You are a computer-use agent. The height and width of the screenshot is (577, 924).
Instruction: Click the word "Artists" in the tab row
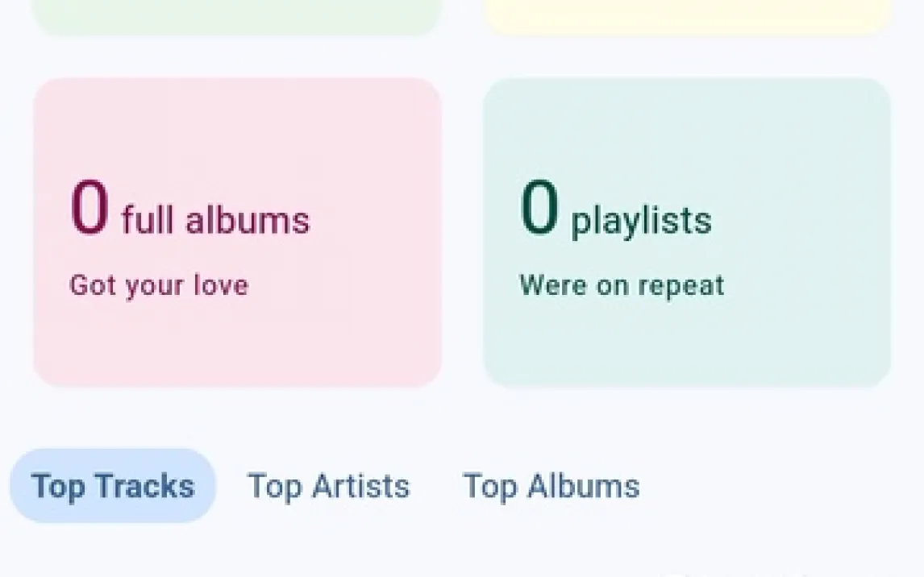pyautogui.click(x=360, y=486)
